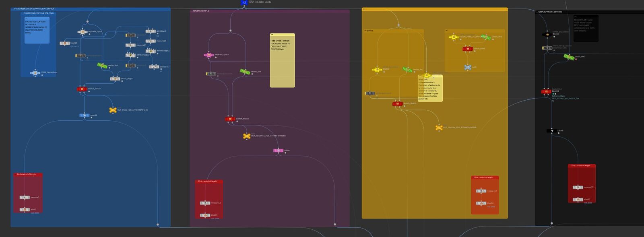Select the blast15 node

click(x=205, y=215)
